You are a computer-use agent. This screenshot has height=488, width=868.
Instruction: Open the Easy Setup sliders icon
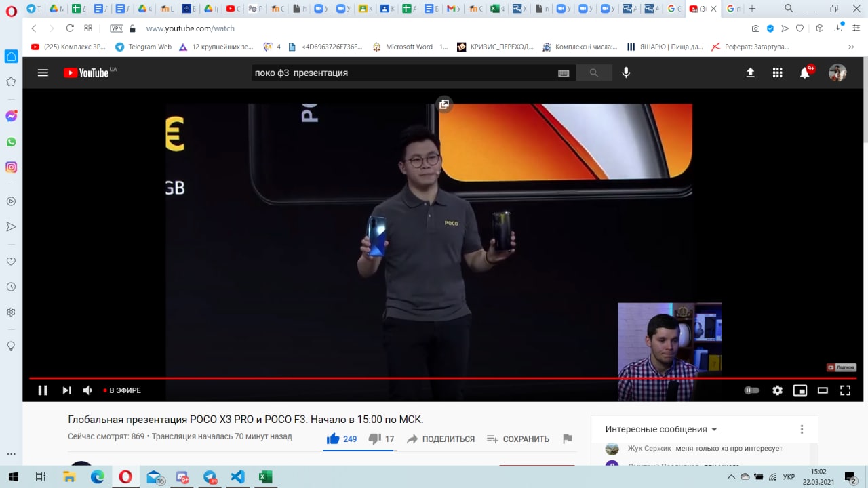pyautogui.click(x=856, y=28)
